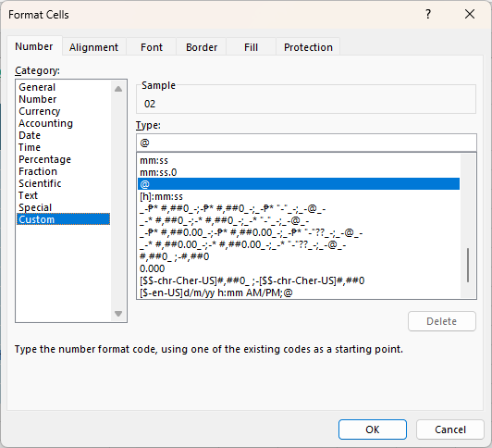Click the Delete button

pyautogui.click(x=442, y=321)
